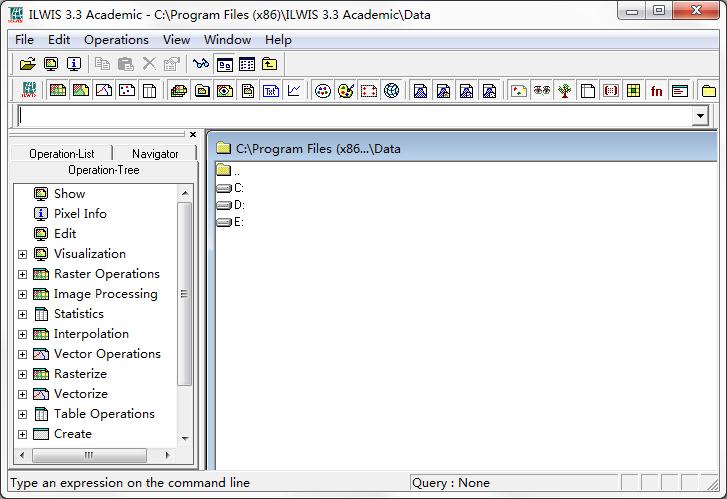Close the Operation-Tree side pane
727x499 pixels.
193,134
